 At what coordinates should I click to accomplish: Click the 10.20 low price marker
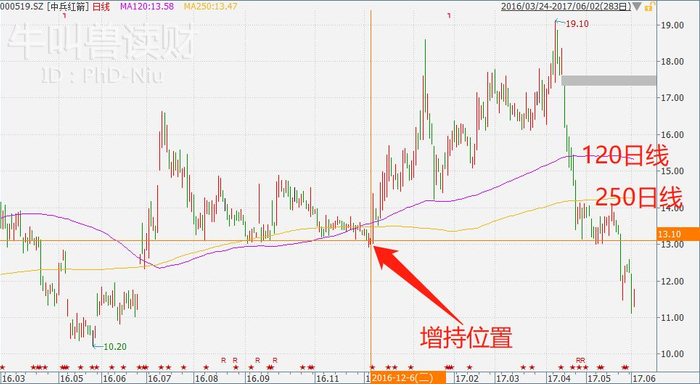pos(115,346)
